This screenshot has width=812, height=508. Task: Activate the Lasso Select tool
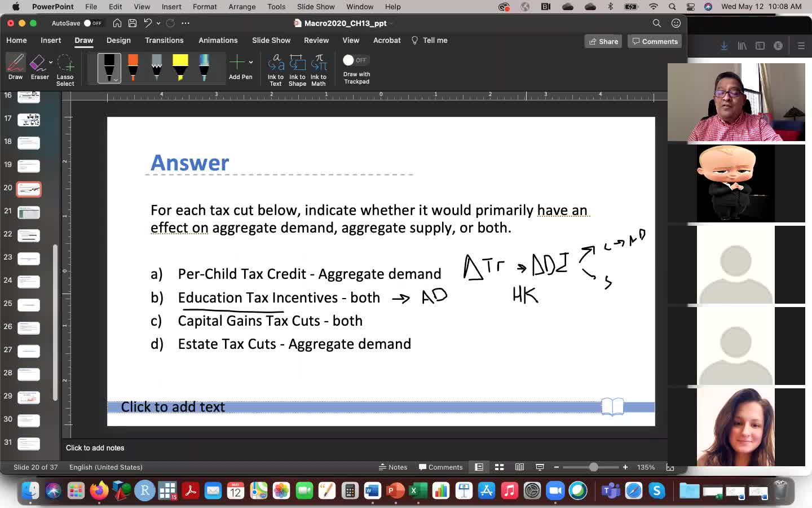pos(65,70)
